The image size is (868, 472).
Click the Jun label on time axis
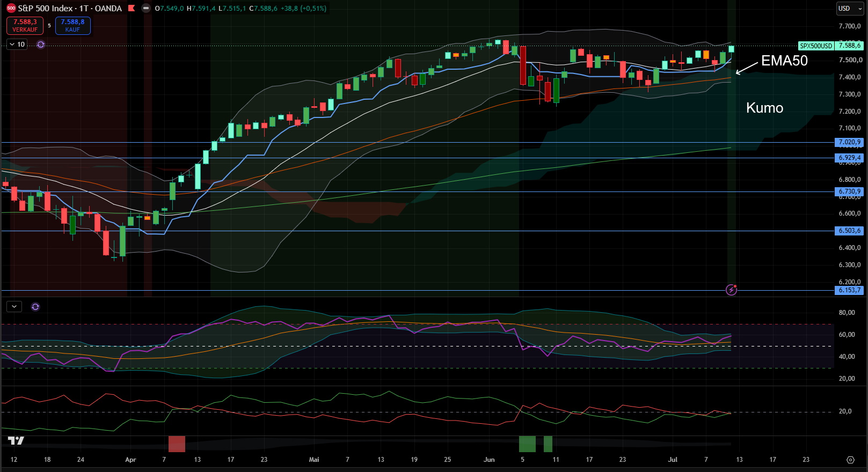coord(489,460)
